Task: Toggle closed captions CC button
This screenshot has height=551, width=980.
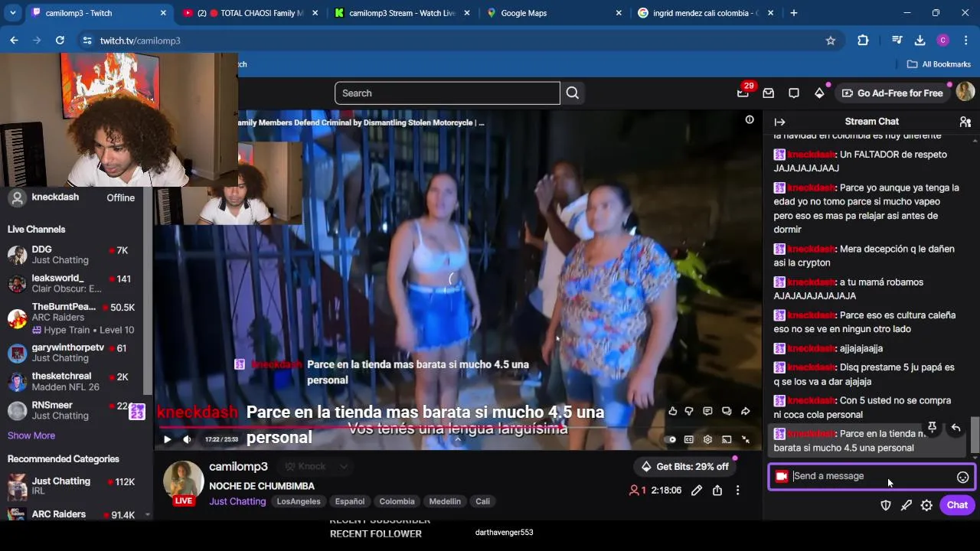Action: coord(689,439)
